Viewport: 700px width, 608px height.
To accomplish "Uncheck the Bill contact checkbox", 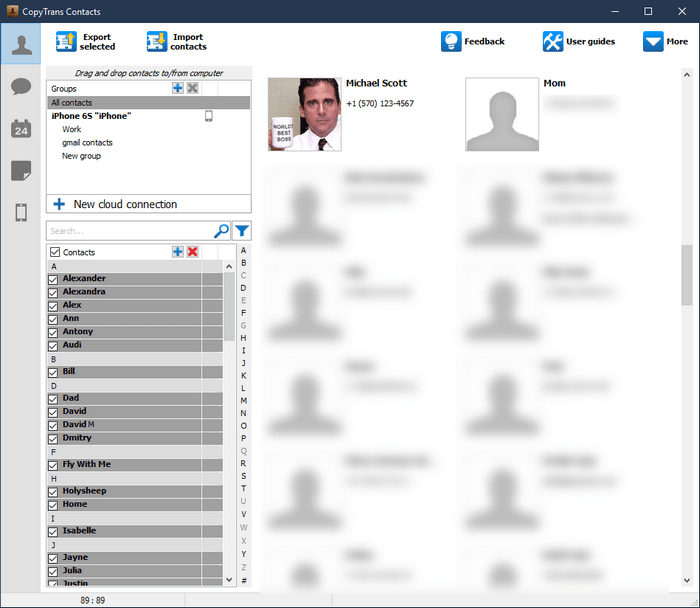I will [53, 373].
